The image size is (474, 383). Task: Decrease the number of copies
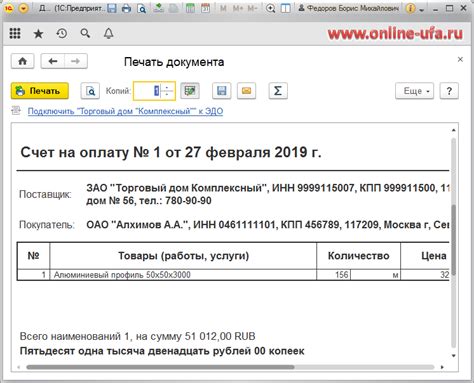pos(168,95)
